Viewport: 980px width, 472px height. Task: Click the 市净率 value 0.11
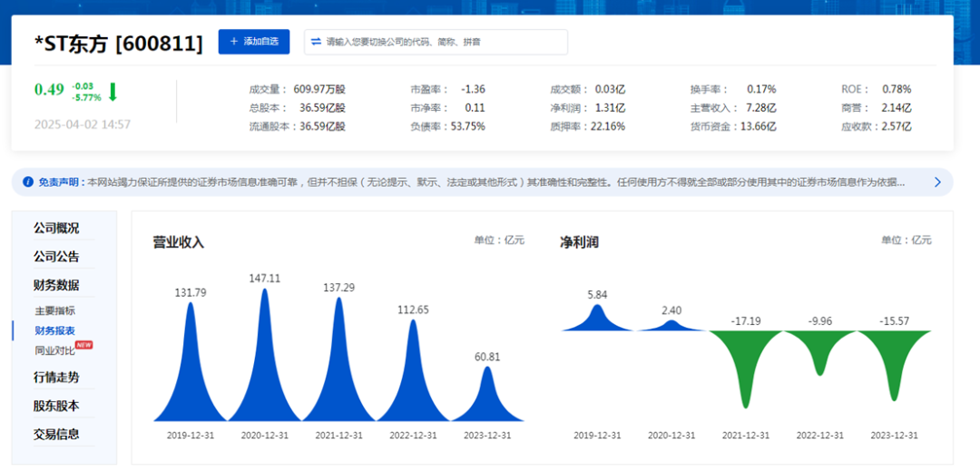pyautogui.click(x=475, y=107)
